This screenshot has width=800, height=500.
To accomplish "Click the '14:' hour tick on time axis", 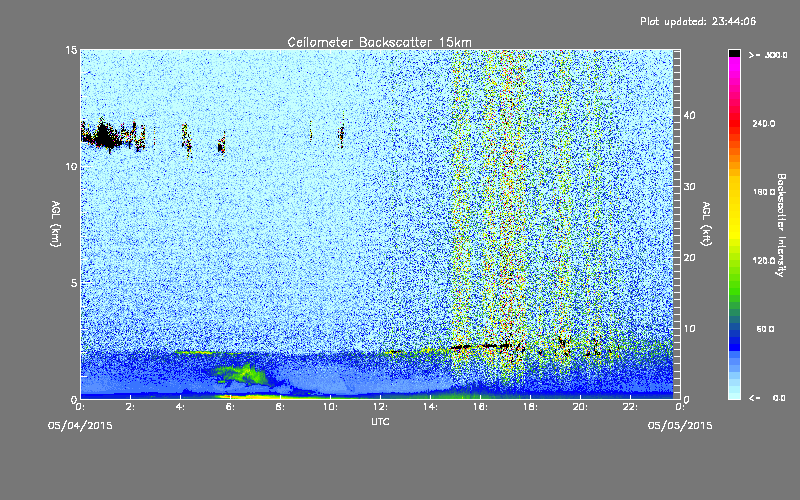I will point(430,407).
